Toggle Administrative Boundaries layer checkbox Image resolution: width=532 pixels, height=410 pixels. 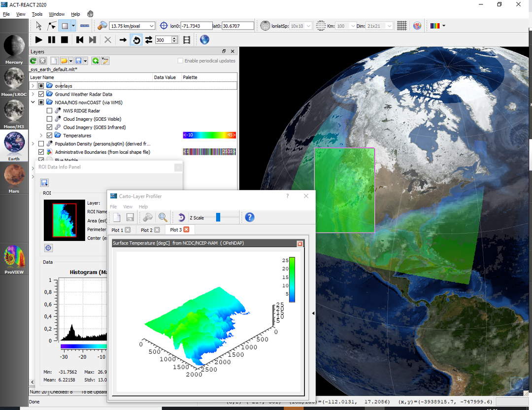41,152
